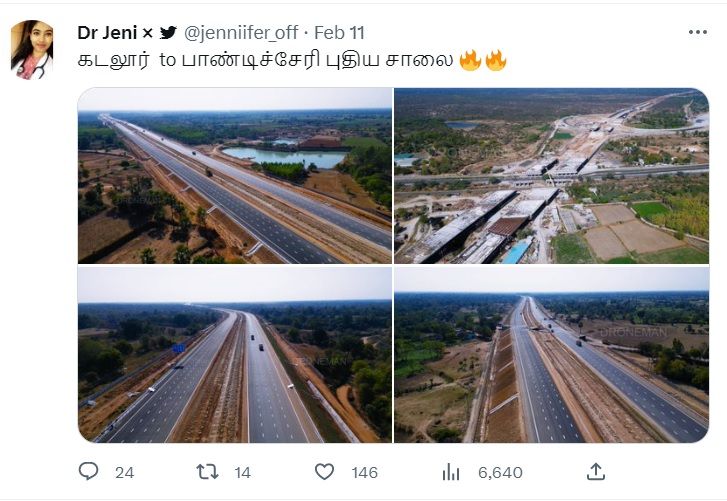Open top-left highway photo with pond
This screenshot has height=501, width=727.
pyautogui.click(x=235, y=175)
